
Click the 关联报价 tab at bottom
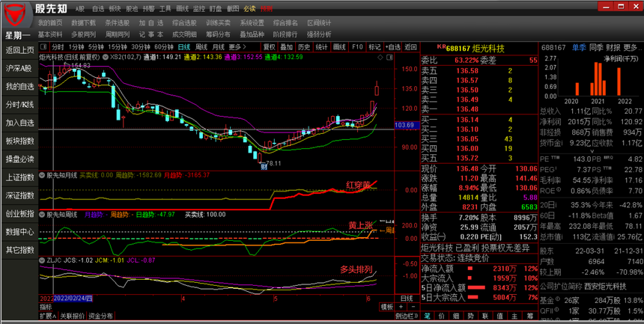tap(73, 316)
